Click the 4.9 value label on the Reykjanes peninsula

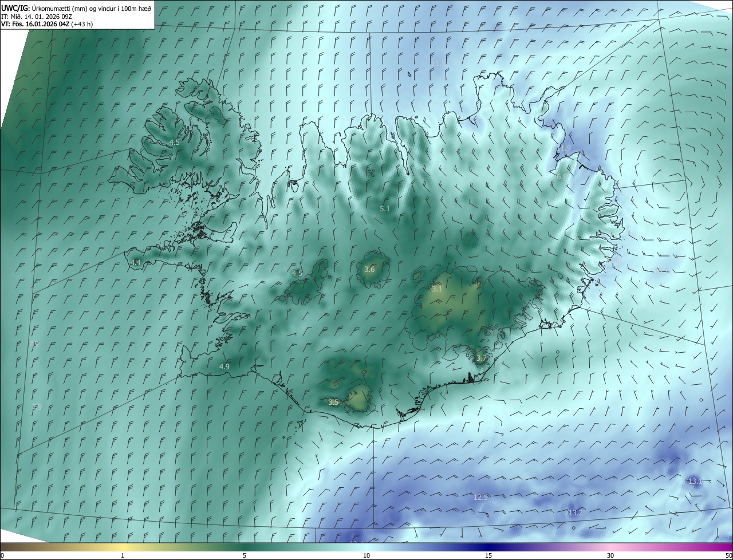pyautogui.click(x=224, y=366)
